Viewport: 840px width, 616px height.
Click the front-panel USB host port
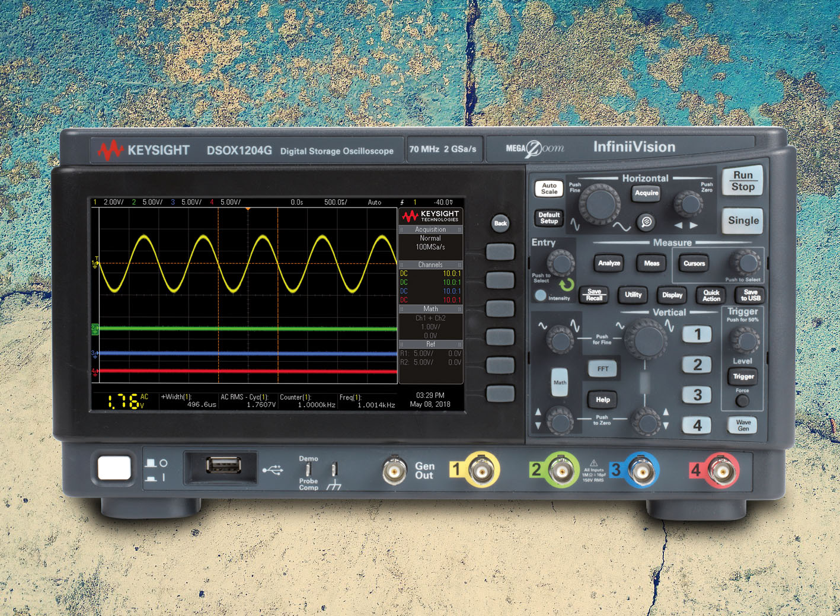223,465
